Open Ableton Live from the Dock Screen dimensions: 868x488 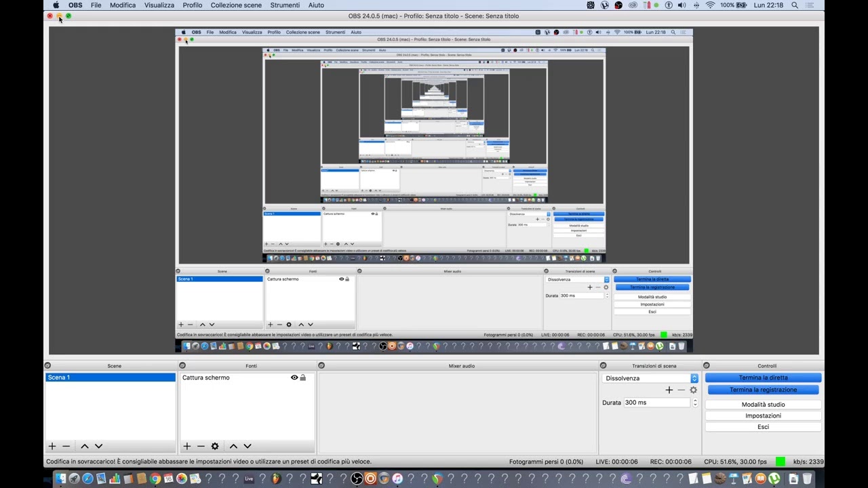249,479
